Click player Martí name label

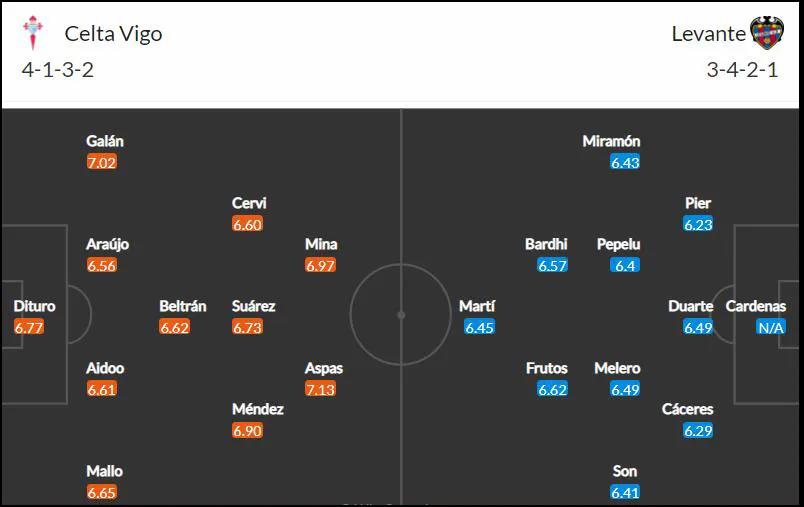point(476,306)
